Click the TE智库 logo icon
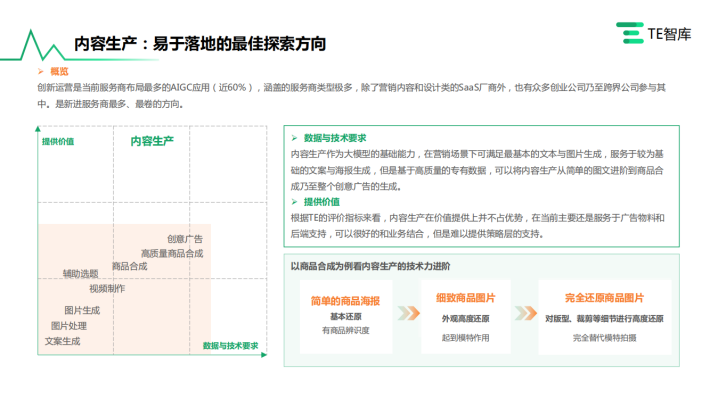The height and width of the screenshot is (399, 710). [x=629, y=33]
